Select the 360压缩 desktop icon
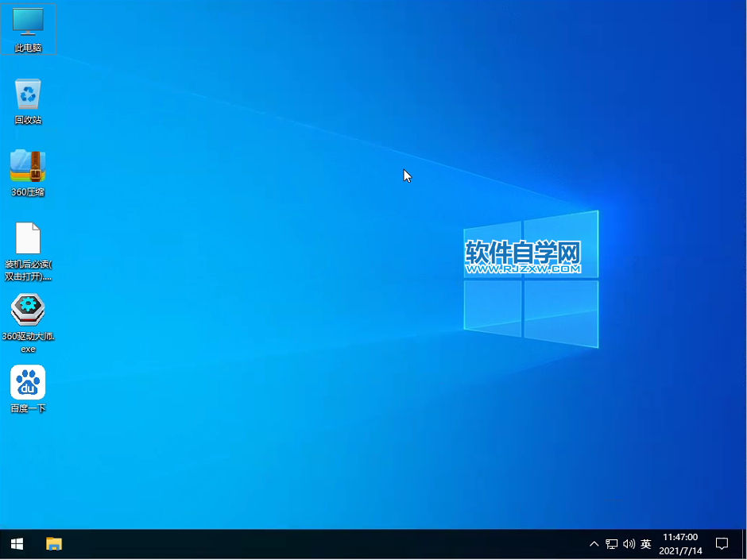Image resolution: width=747 pixels, height=560 pixels. coord(28,173)
